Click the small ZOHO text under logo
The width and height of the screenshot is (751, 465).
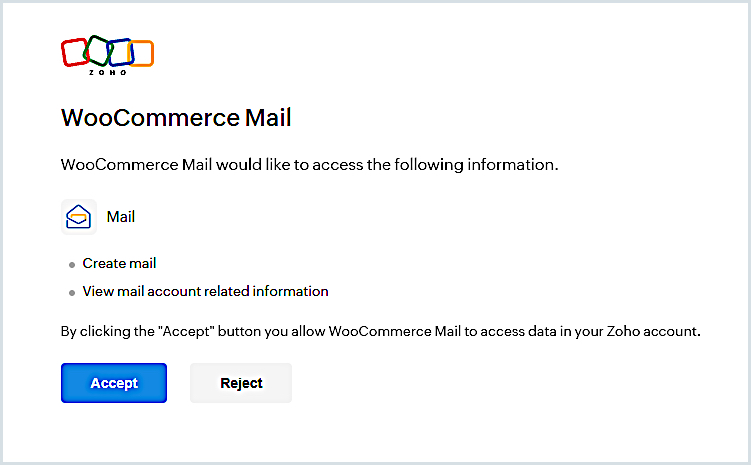(108, 73)
